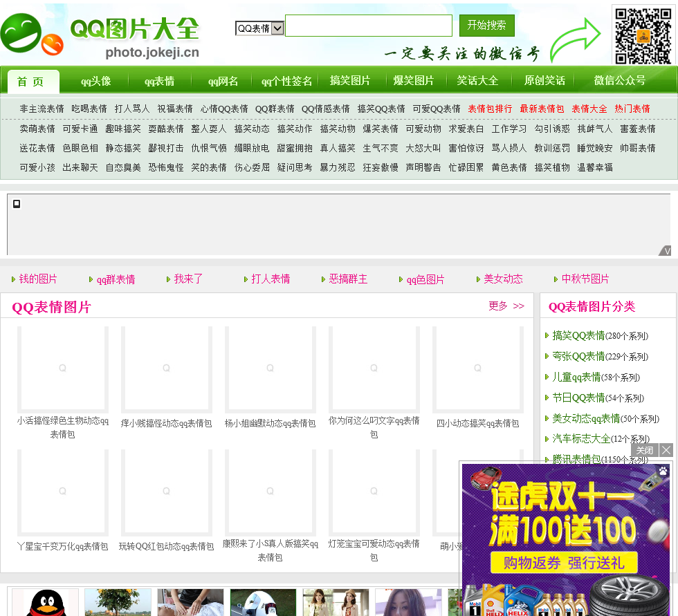Click the WeChat QR code image

(x=643, y=36)
